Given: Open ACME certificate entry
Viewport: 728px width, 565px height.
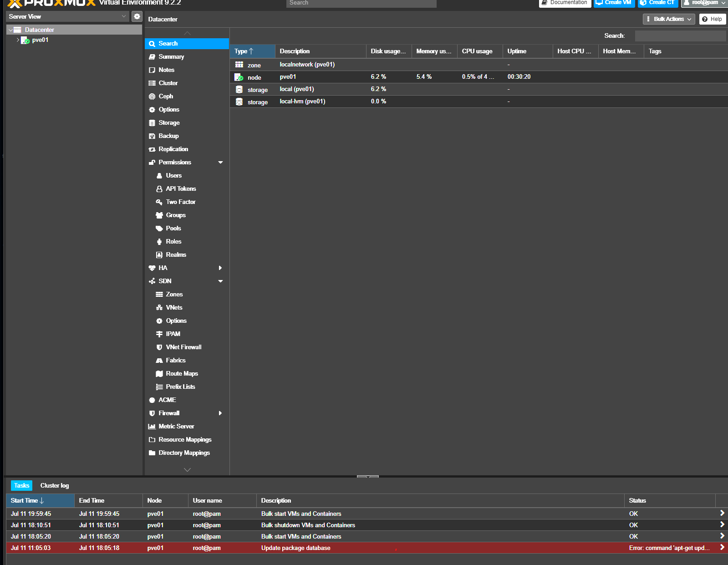Looking at the screenshot, I should (x=187, y=400).
